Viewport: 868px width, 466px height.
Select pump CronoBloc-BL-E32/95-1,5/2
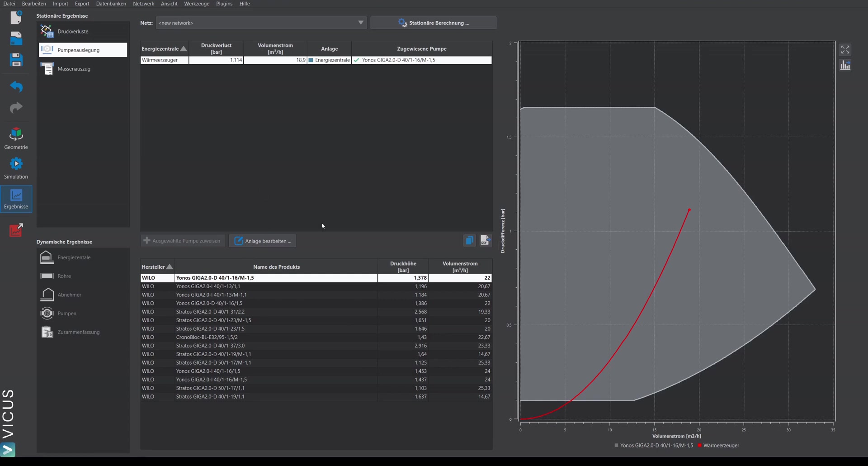tap(316, 338)
